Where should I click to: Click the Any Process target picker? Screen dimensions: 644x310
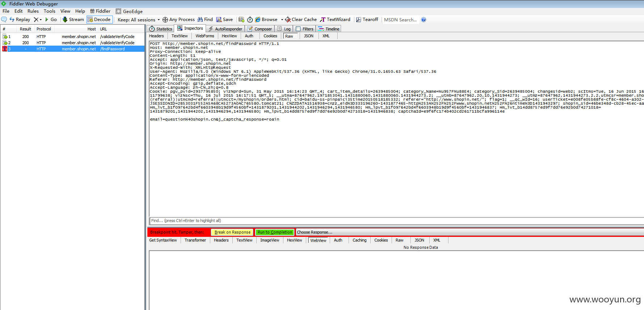[x=178, y=20]
